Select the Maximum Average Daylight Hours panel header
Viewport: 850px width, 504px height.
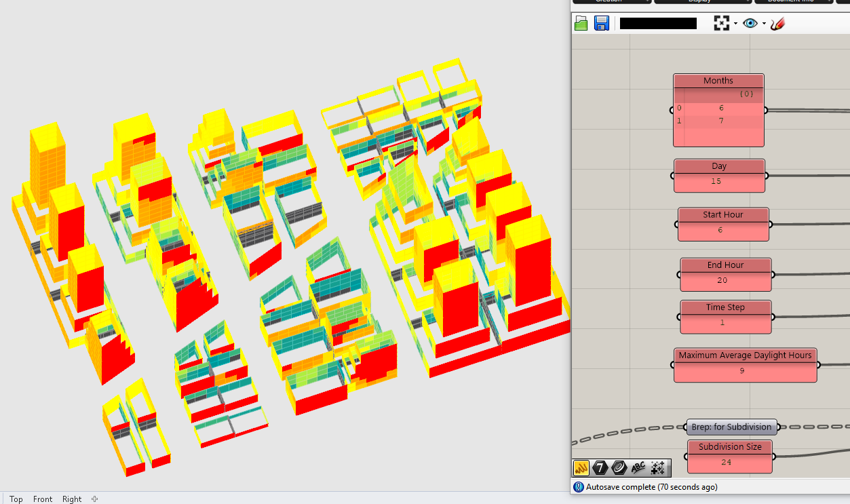pos(746,355)
